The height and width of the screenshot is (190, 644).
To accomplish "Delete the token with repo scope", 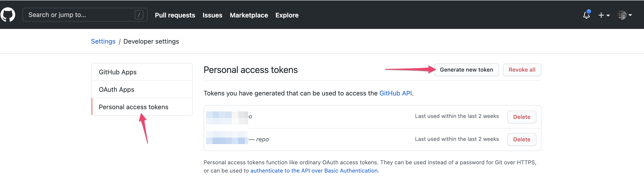I will tap(521, 140).
